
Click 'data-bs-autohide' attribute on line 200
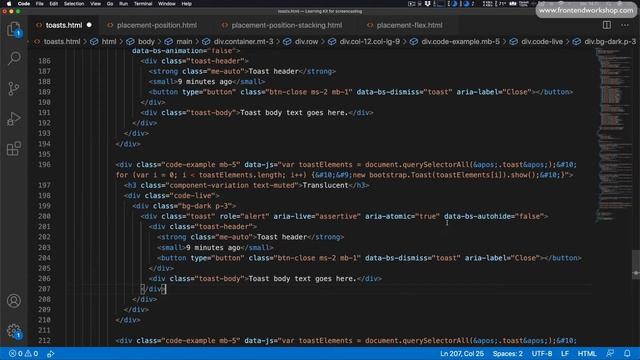(477, 216)
